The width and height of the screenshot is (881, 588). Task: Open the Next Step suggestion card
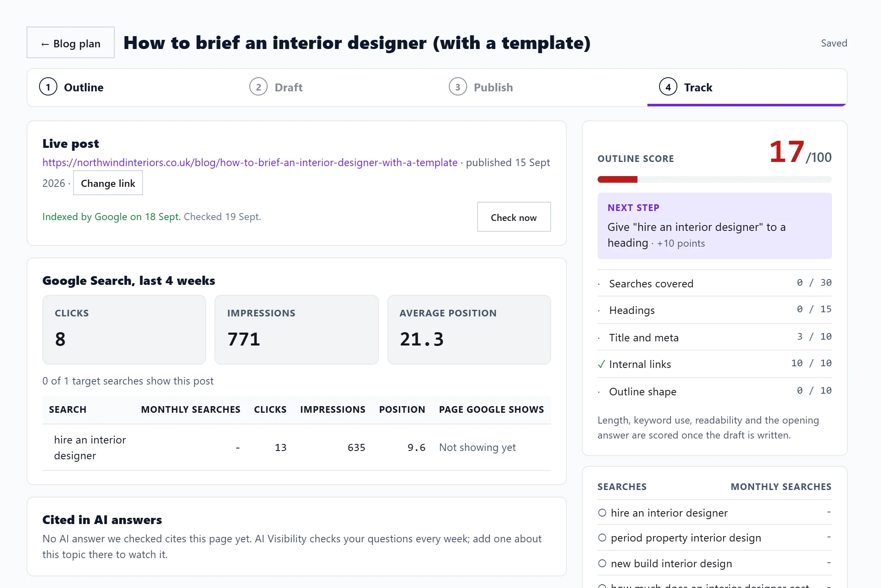coord(714,226)
